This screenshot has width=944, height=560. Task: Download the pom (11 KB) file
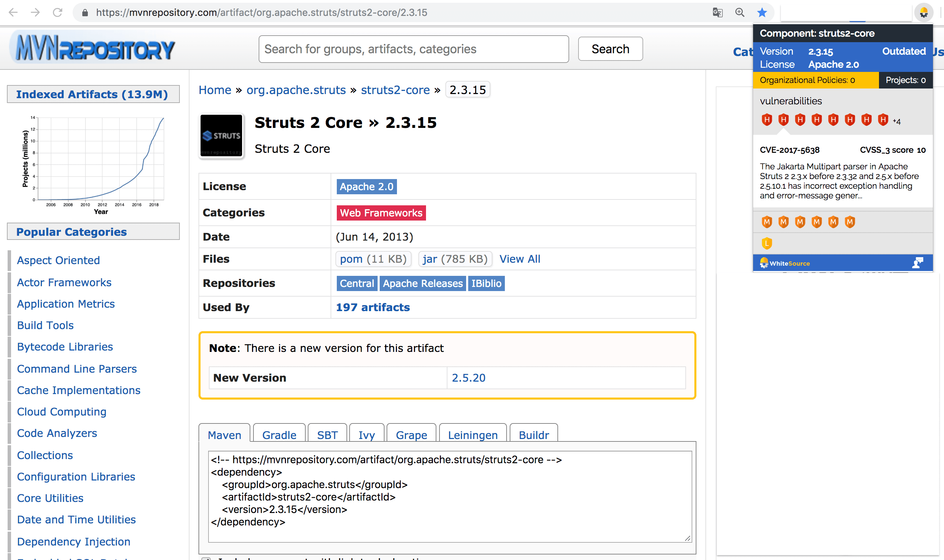point(373,259)
